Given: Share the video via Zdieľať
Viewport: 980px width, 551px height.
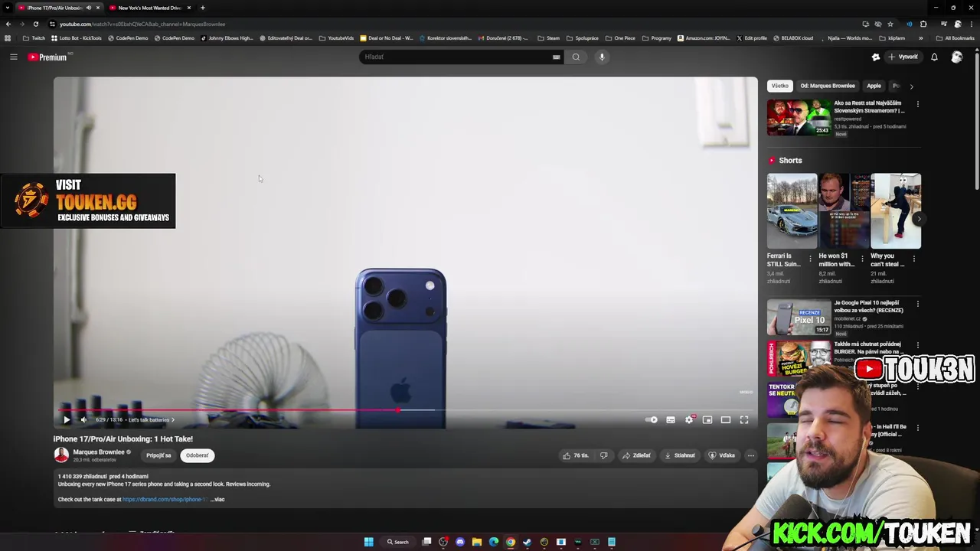Looking at the screenshot, I should [636, 455].
